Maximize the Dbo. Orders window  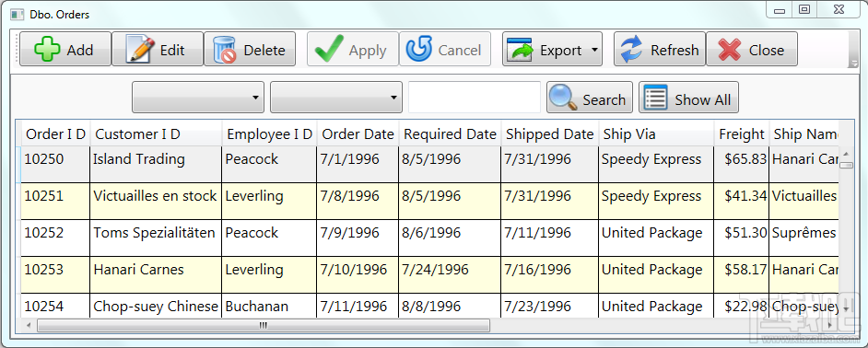pyautogui.click(x=805, y=9)
